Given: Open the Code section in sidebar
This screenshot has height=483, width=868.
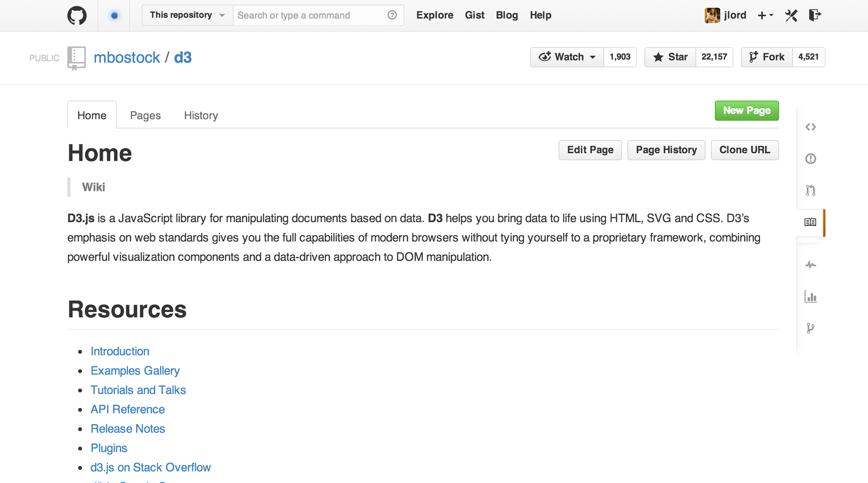Looking at the screenshot, I should (811, 127).
